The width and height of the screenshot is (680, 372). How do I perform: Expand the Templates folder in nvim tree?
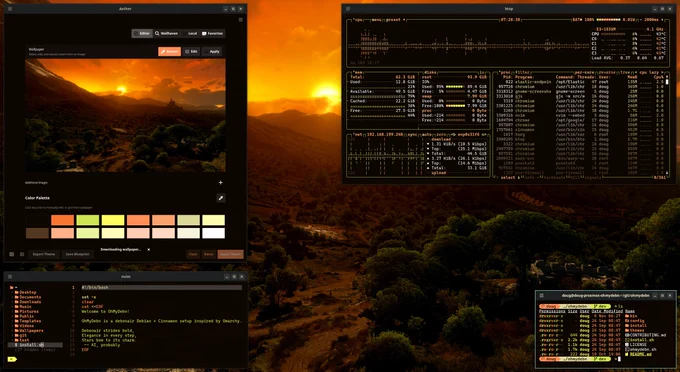[x=28, y=321]
